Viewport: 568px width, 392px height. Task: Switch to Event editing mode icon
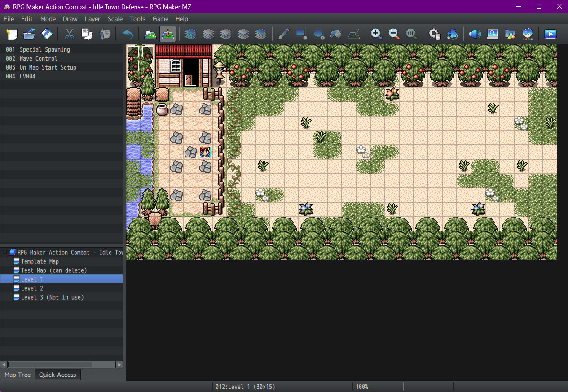pyautogui.click(x=168, y=34)
